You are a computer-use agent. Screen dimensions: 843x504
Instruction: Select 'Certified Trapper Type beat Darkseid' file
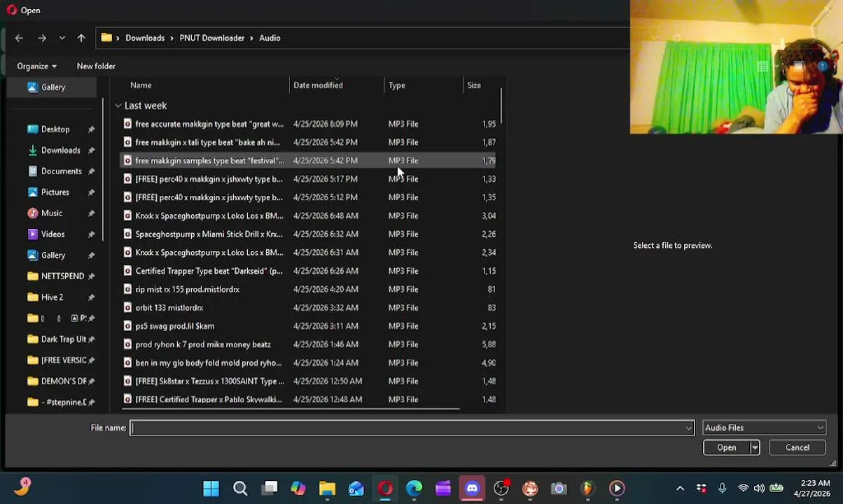[x=308, y=271]
